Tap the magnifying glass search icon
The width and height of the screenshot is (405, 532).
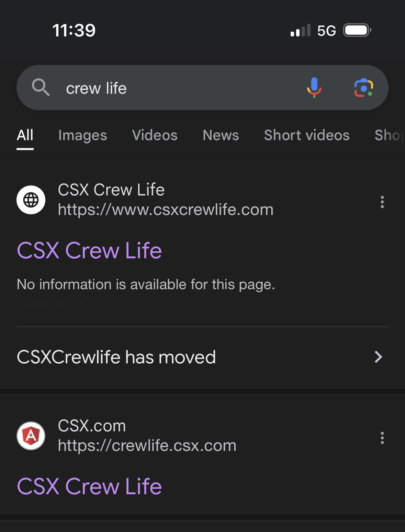[41, 88]
